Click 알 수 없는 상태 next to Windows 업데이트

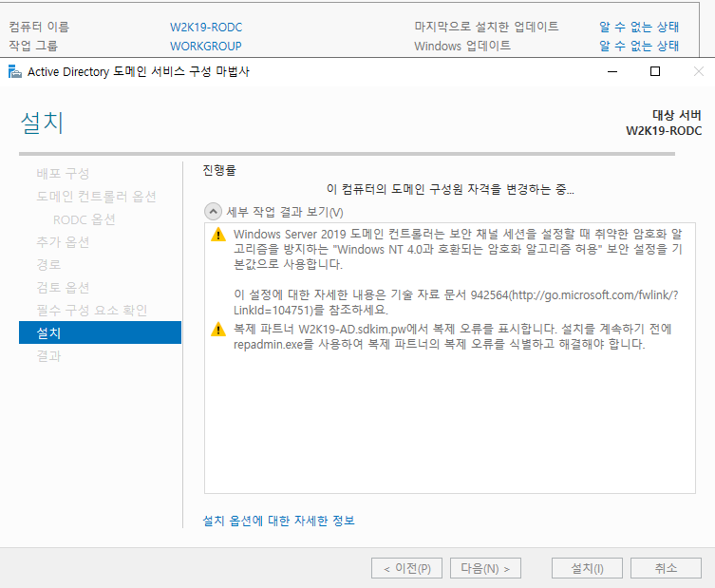click(x=639, y=46)
